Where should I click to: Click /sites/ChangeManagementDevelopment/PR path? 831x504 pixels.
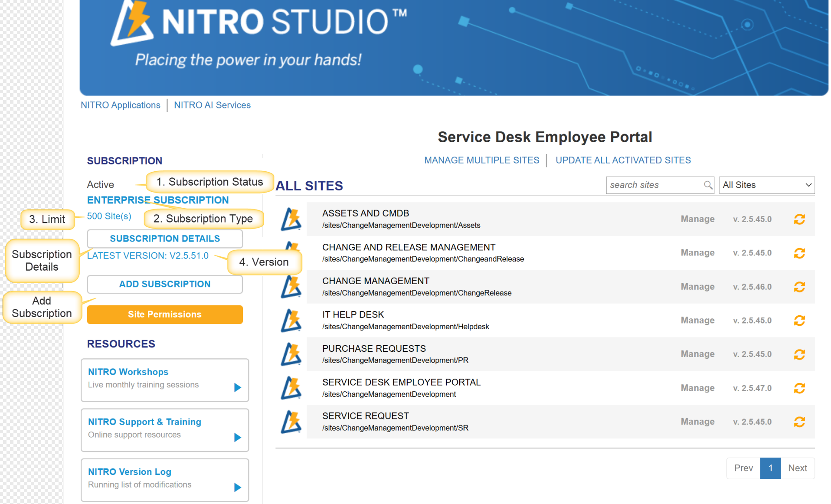(x=395, y=360)
